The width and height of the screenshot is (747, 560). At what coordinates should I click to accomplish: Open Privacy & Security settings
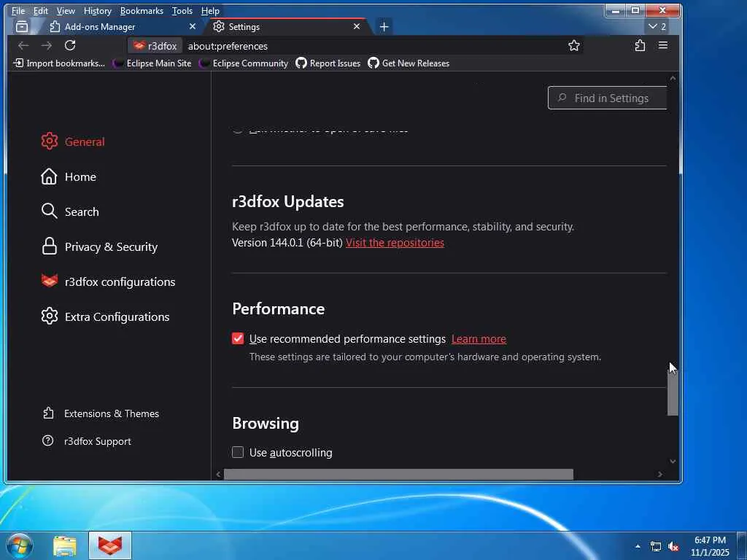pos(99,246)
